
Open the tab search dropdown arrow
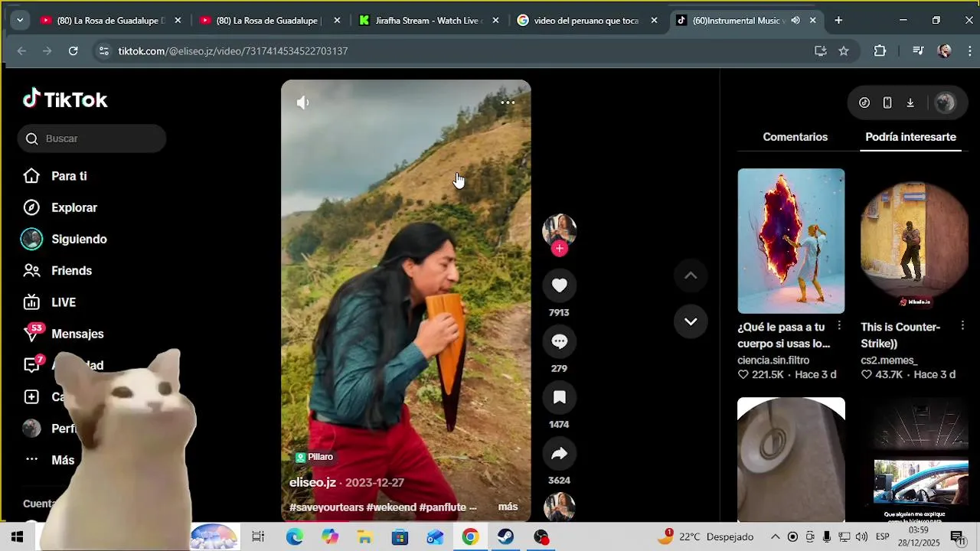click(19, 20)
